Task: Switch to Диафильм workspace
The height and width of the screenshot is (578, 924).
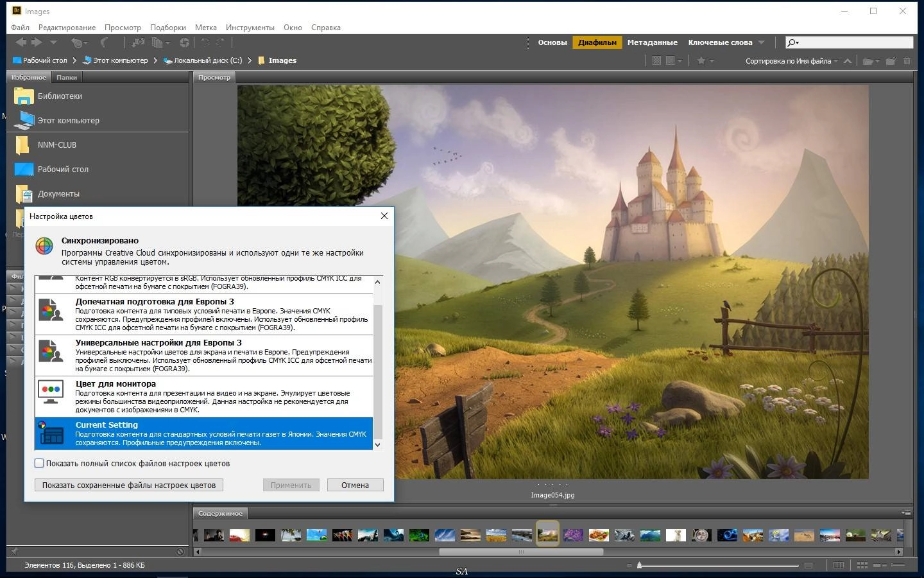Action: point(597,42)
